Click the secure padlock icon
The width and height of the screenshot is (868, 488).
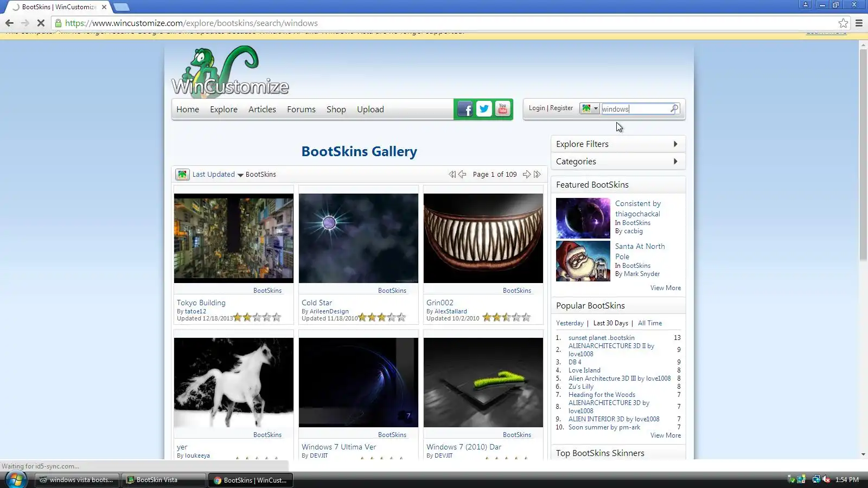[58, 23]
